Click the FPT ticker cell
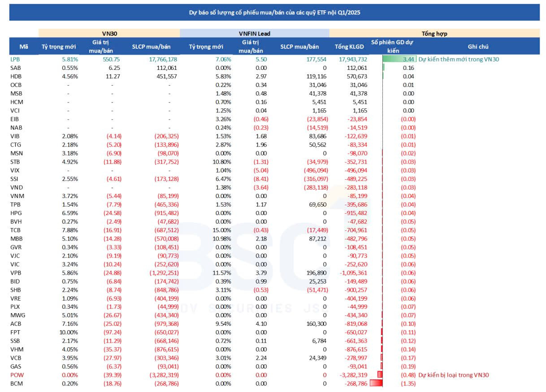546x392 pixels. (x=14, y=332)
